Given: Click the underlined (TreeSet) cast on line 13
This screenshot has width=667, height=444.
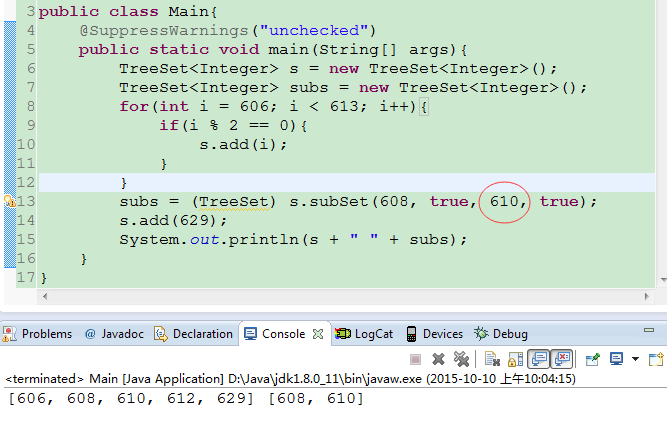Looking at the screenshot, I should [234, 202].
